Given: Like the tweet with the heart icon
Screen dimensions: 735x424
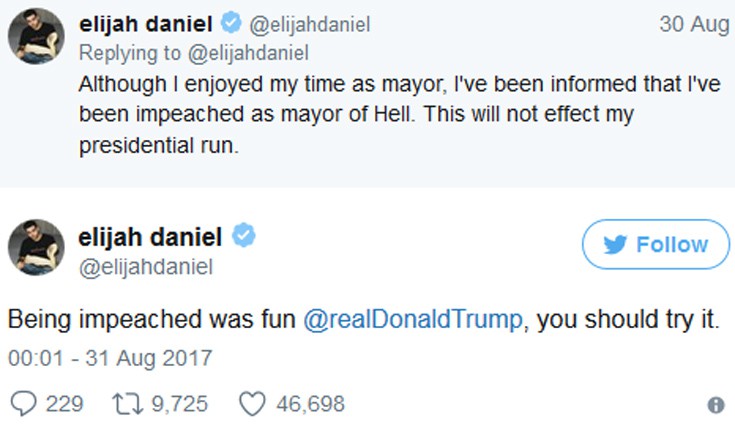Looking at the screenshot, I should tap(252, 404).
